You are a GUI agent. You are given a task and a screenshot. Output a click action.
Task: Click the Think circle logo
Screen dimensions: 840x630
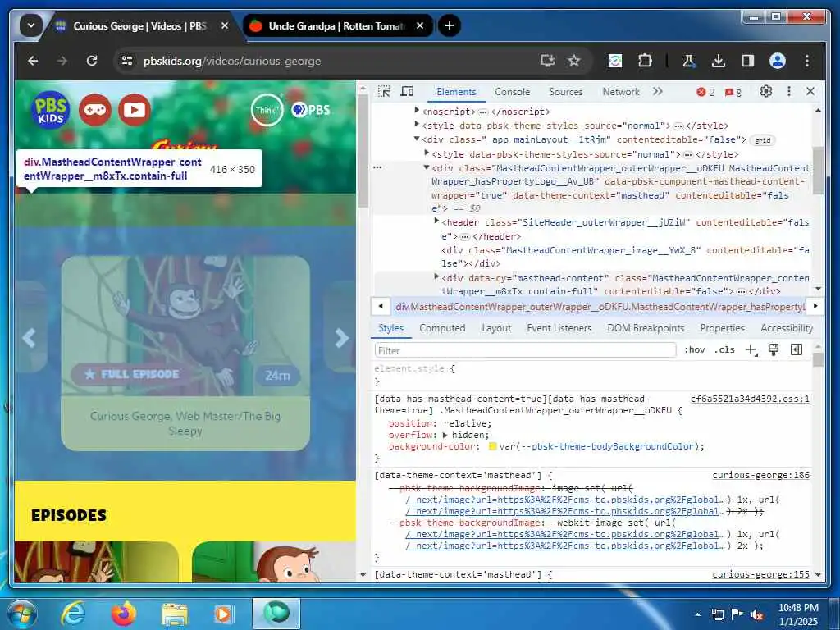[267, 110]
